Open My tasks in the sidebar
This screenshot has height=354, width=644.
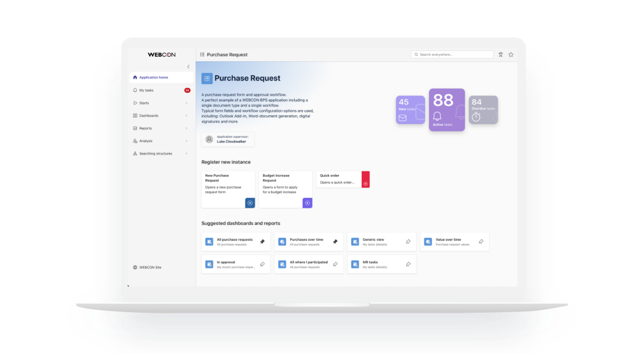click(x=147, y=90)
